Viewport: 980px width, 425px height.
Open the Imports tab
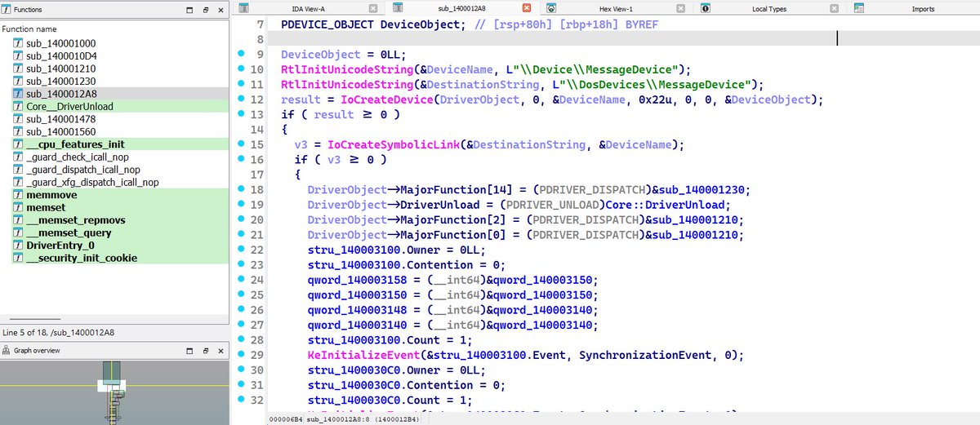(915, 8)
